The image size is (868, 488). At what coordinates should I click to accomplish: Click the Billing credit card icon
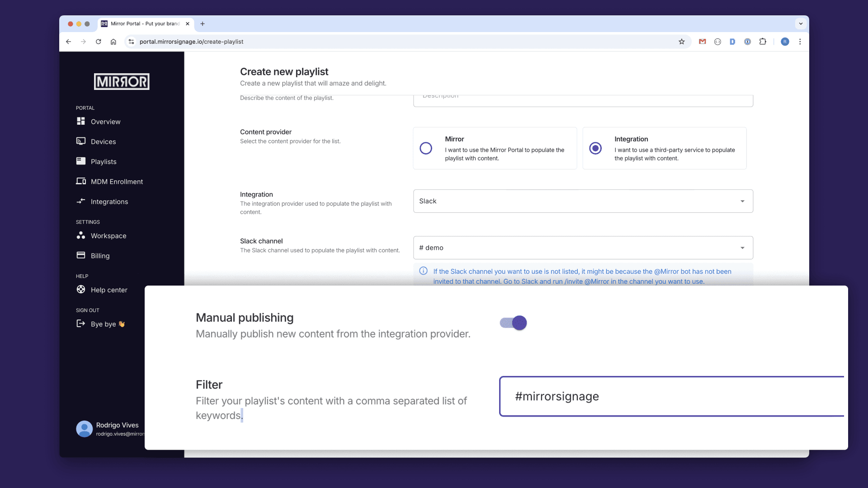81,255
